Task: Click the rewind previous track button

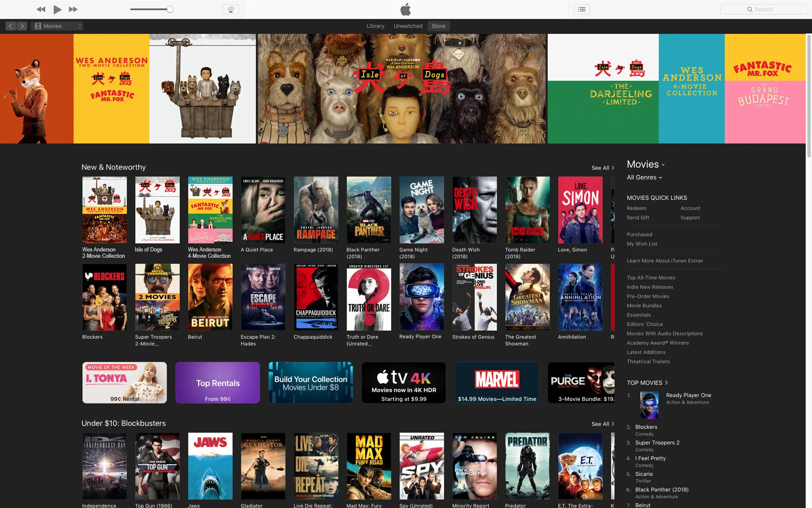Action: pos(41,9)
